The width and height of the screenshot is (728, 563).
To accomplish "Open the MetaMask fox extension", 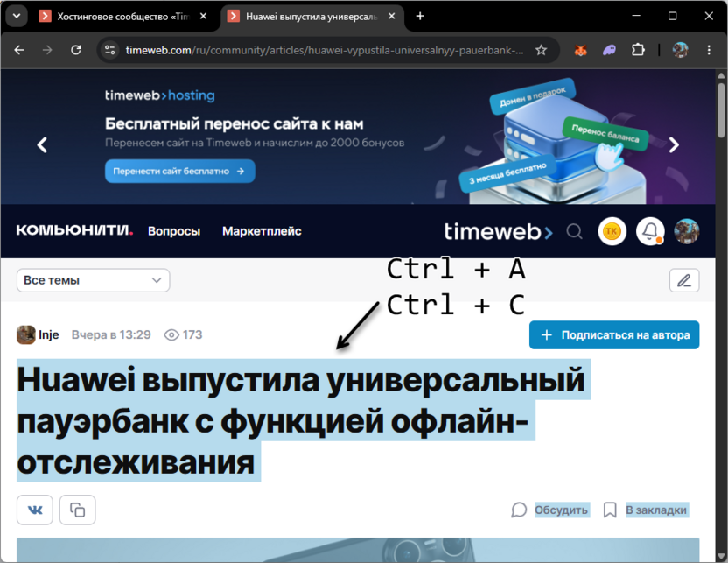I will pyautogui.click(x=581, y=50).
